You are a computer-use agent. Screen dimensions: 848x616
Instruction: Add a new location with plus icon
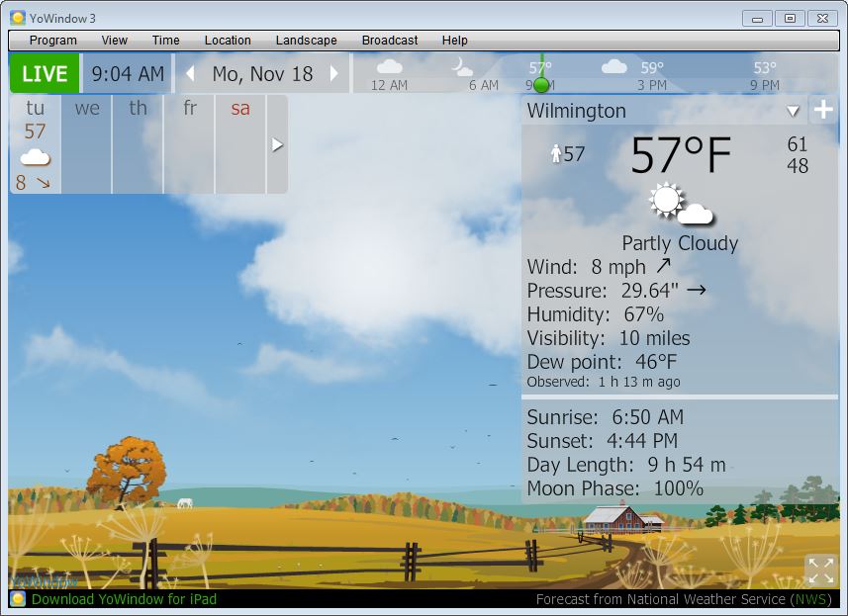[822, 110]
